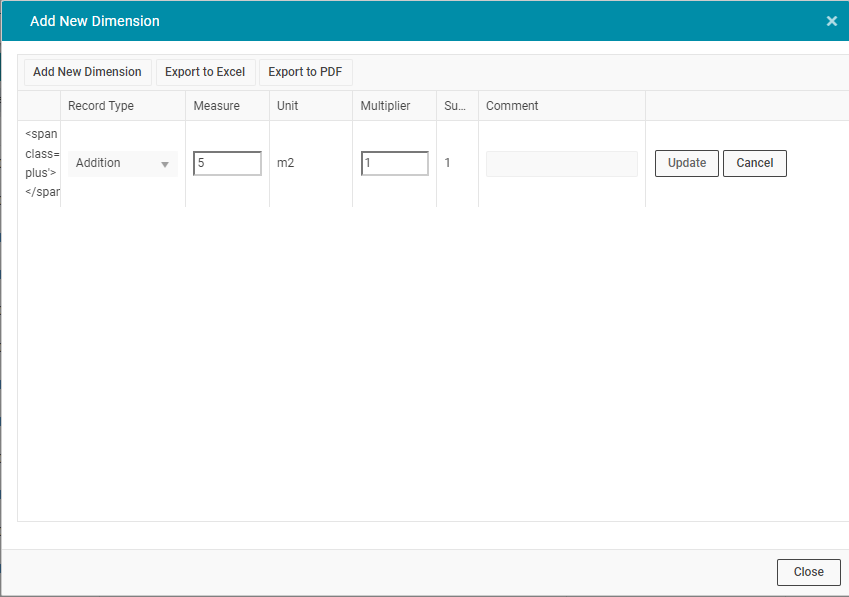Click the Add New Dimension toolbar button
Screen dimensions: 849x597
tap(87, 72)
